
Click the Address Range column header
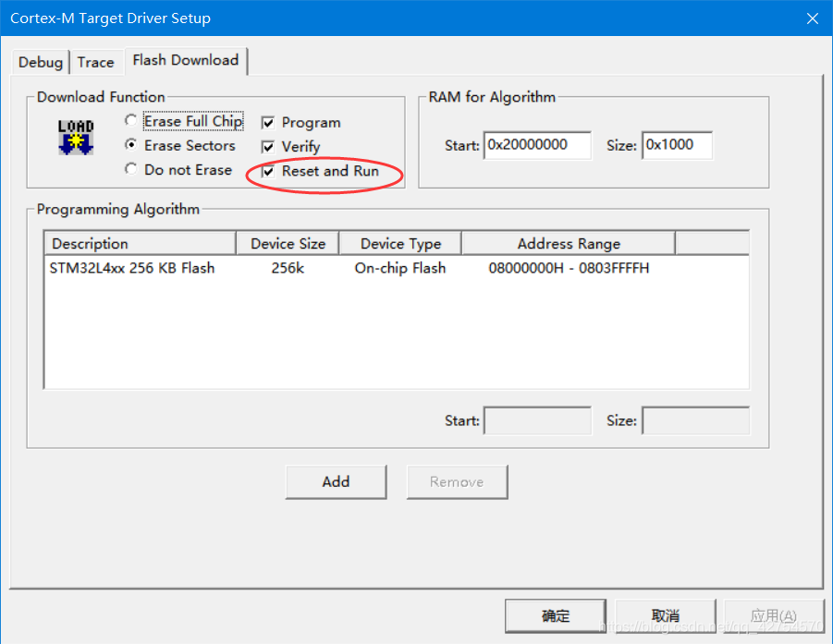coord(569,244)
